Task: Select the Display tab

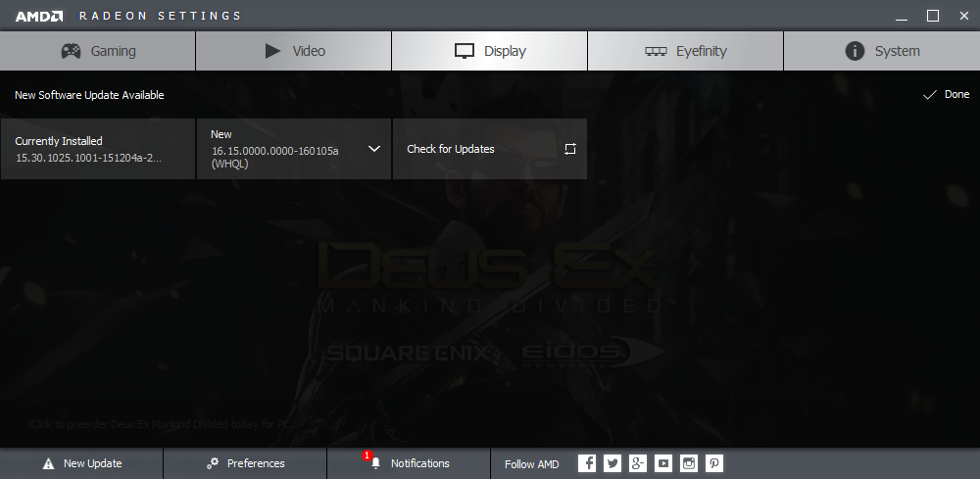Action: pos(490,51)
